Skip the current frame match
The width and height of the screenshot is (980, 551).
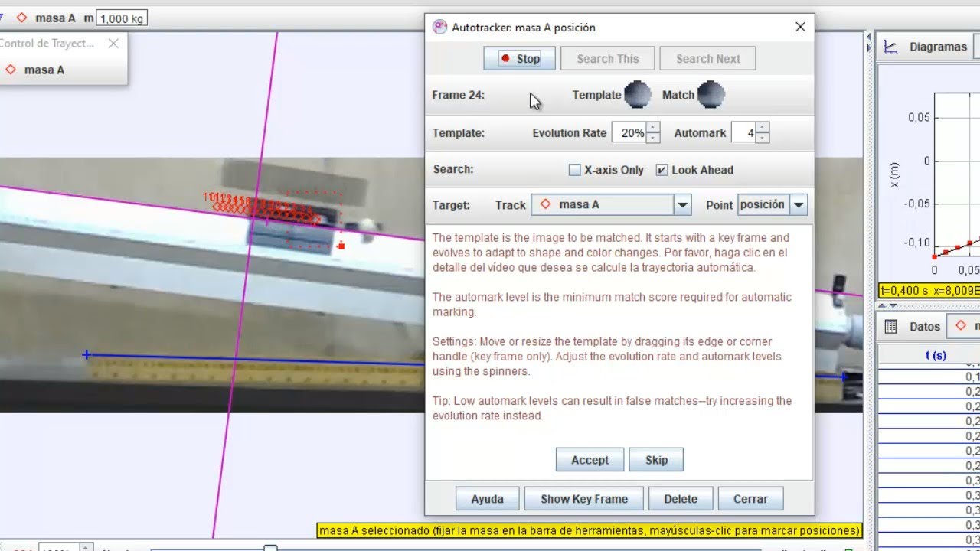pyautogui.click(x=656, y=460)
